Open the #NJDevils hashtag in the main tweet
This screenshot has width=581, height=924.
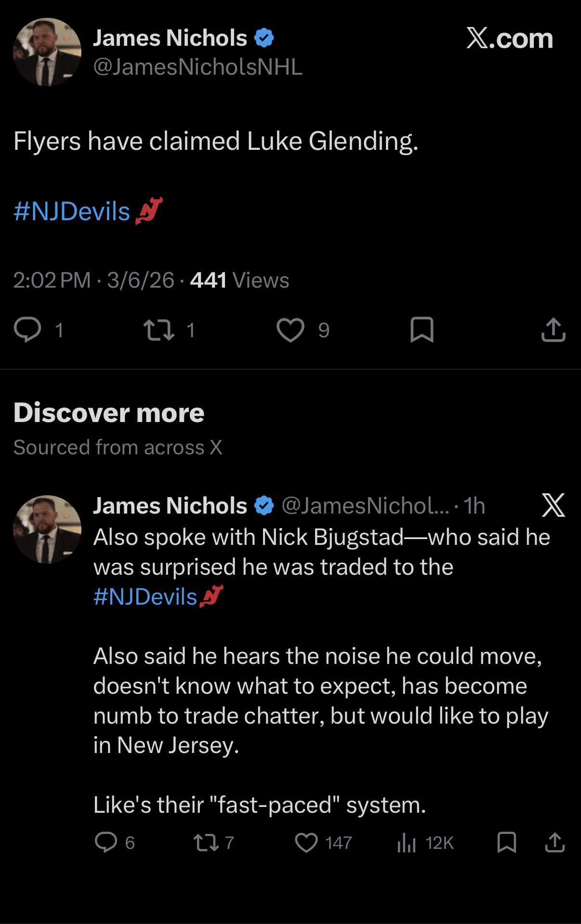click(x=72, y=211)
